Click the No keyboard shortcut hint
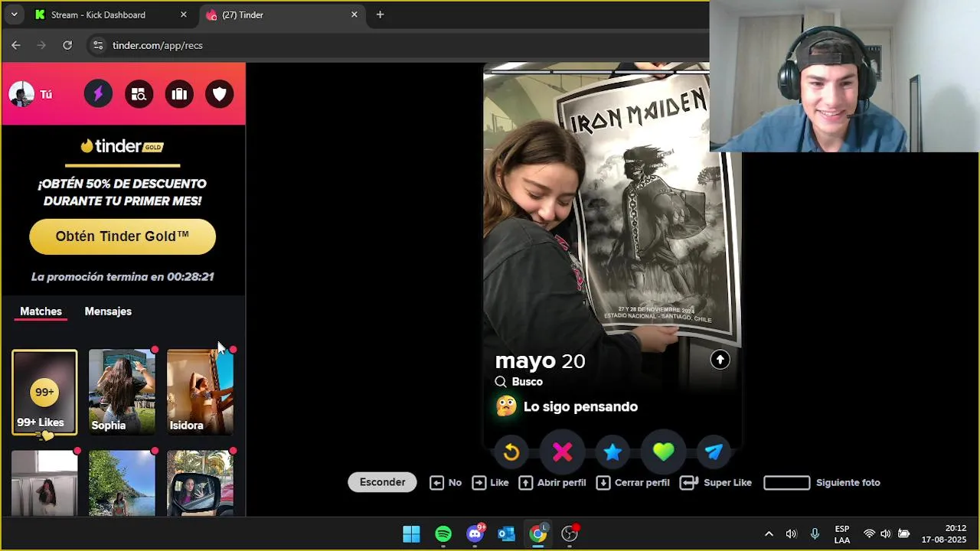 [x=446, y=483]
